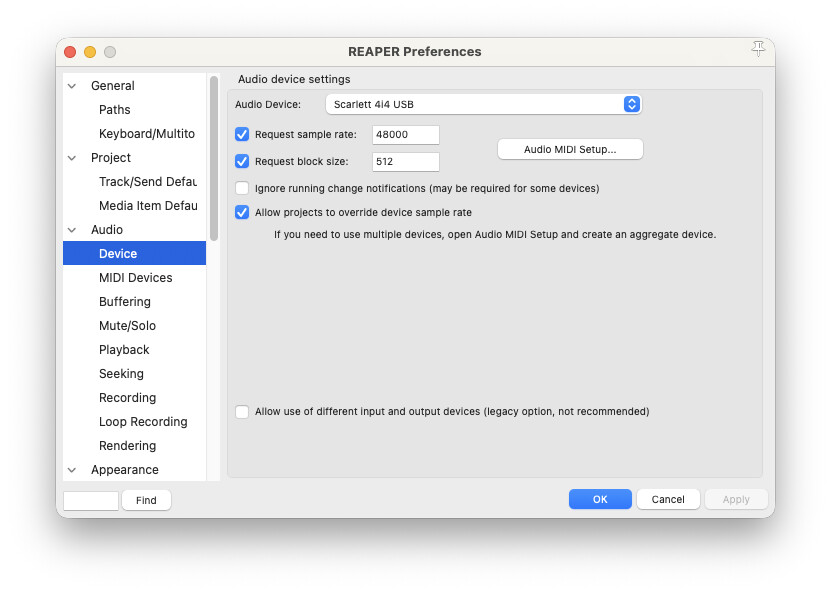Click Cancel to dismiss preferences
This screenshot has height=592, width=831.
pos(668,499)
